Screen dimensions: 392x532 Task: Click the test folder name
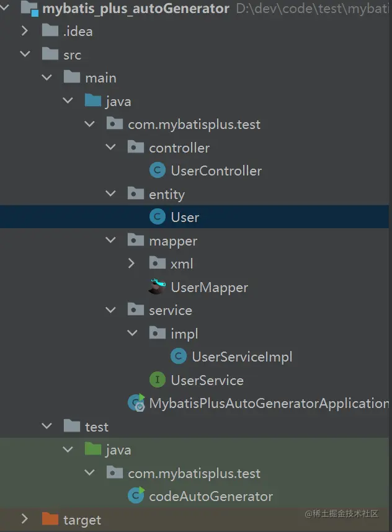point(97,427)
